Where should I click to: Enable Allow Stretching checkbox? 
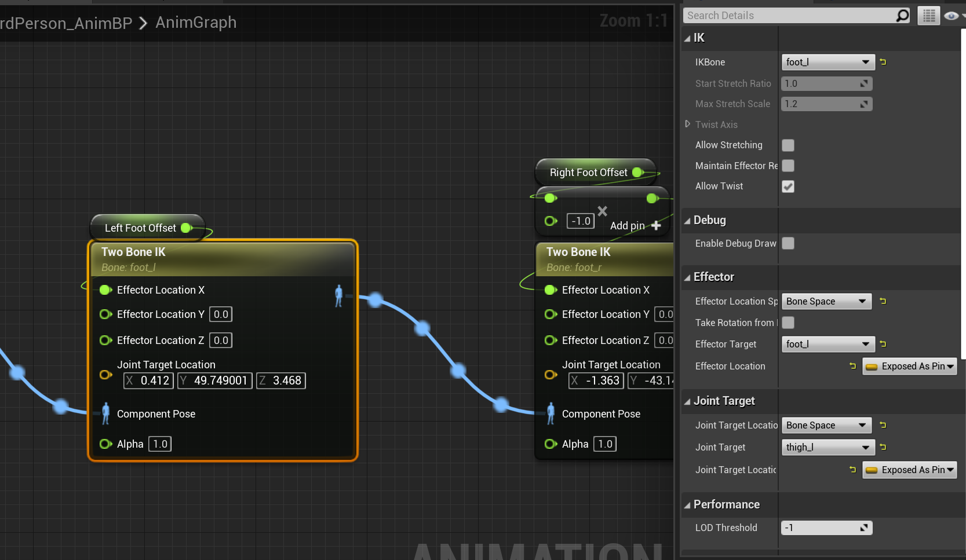click(788, 145)
